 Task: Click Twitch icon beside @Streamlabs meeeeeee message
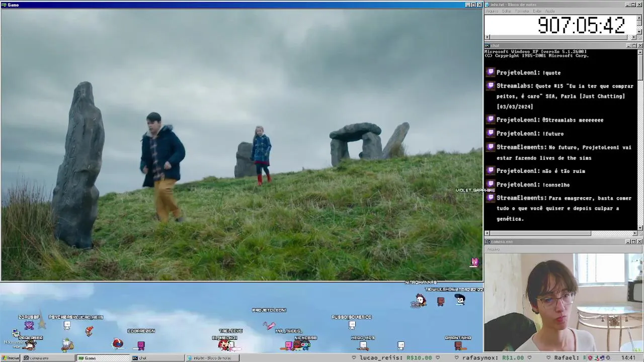(491, 120)
